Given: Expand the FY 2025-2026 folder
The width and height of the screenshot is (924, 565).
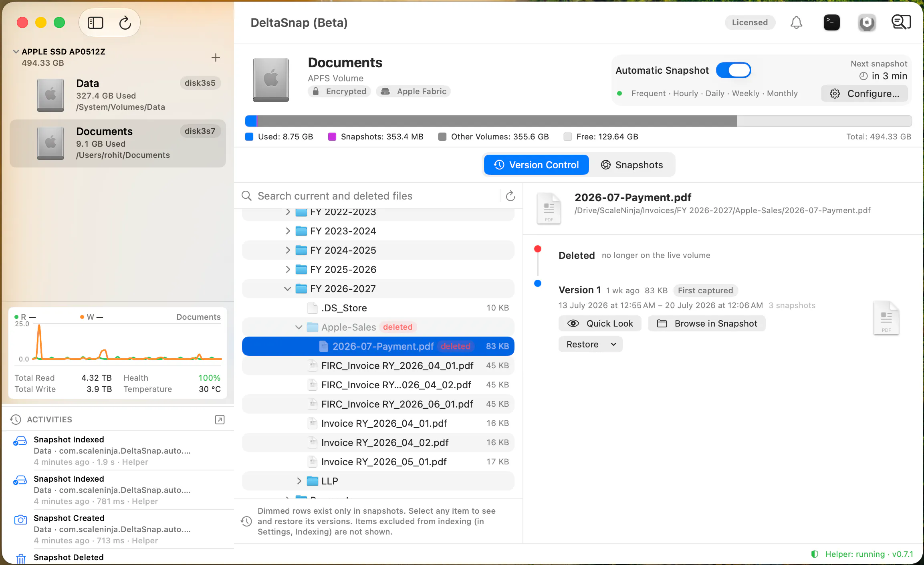Looking at the screenshot, I should point(288,269).
